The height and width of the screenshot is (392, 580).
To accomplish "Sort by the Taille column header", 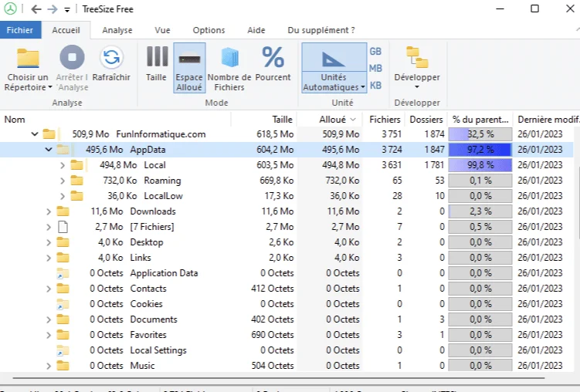I will (264, 120).
